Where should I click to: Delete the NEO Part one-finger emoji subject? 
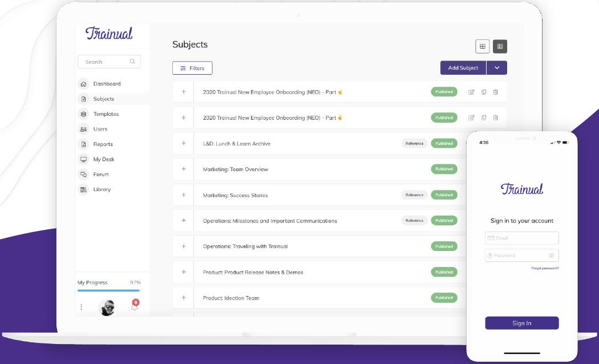[x=496, y=92]
